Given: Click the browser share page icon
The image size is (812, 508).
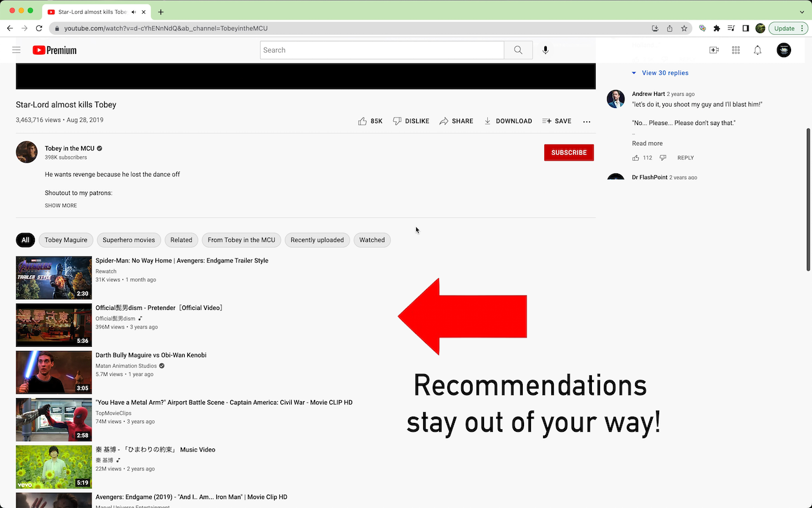Looking at the screenshot, I should pyautogui.click(x=670, y=28).
